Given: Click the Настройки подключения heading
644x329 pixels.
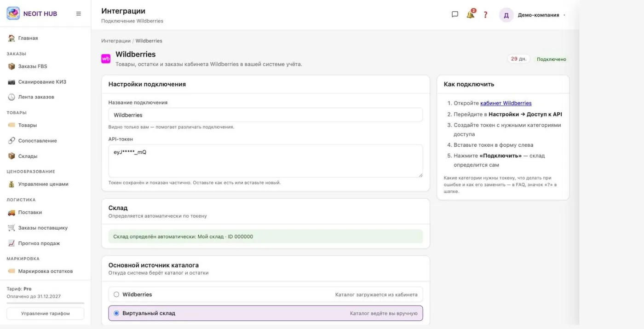Looking at the screenshot, I should (x=147, y=84).
